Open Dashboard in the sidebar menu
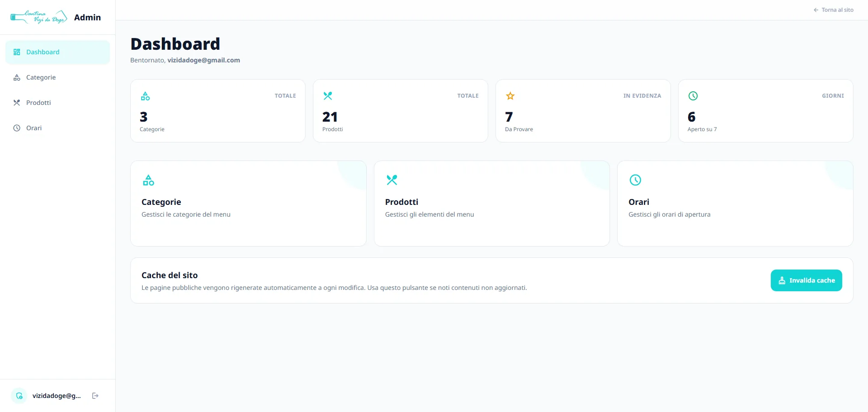Image resolution: width=868 pixels, height=412 pixels. tap(57, 52)
